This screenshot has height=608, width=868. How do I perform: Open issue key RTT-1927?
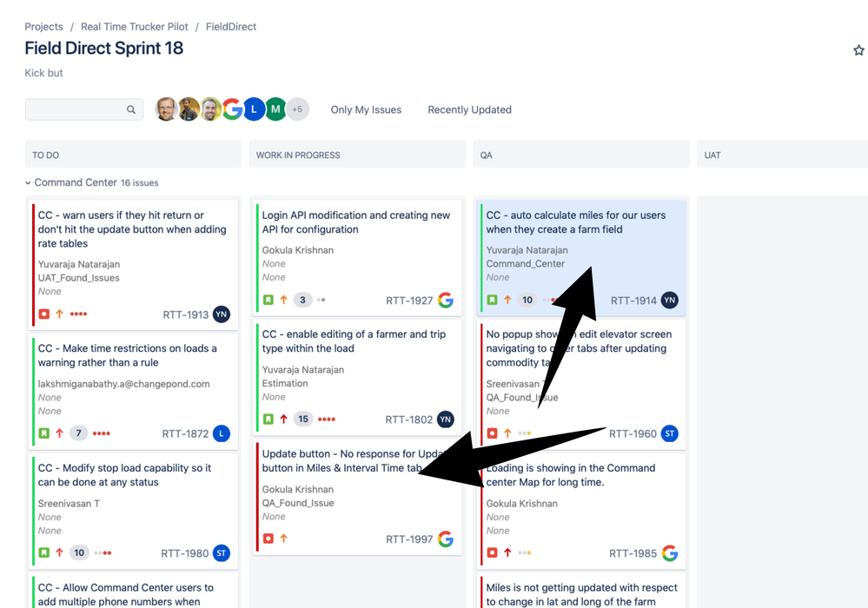409,301
